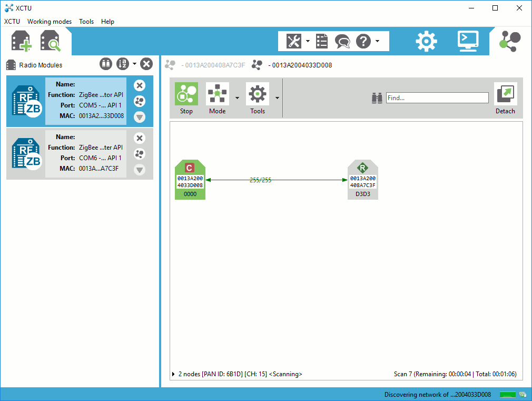Expand the 2 nodes summary triangle
Image resolution: width=532 pixels, height=401 pixels.
tap(173, 374)
